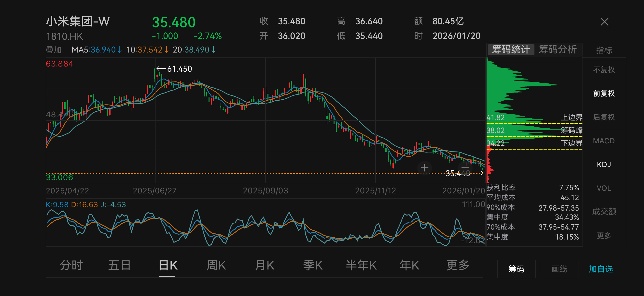Select the KDJ indicator in the sidebar
644x296 pixels.
[604, 164]
